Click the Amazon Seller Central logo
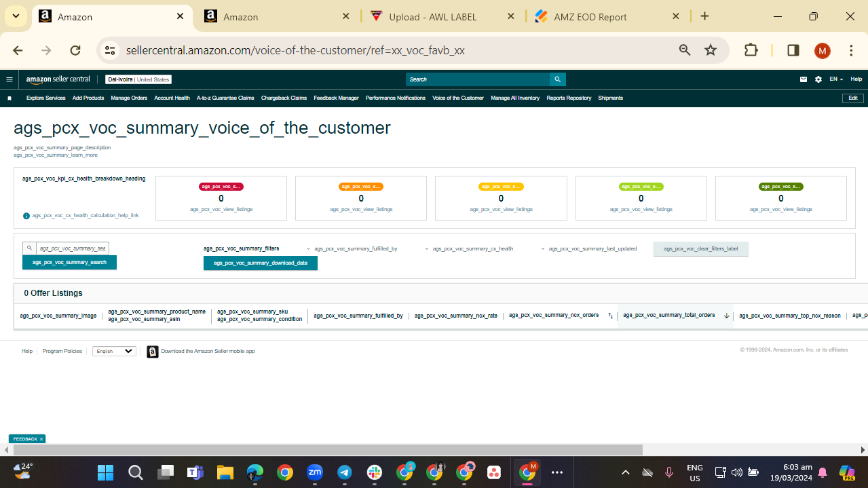Viewport: 868px width, 488px height. 58,79
